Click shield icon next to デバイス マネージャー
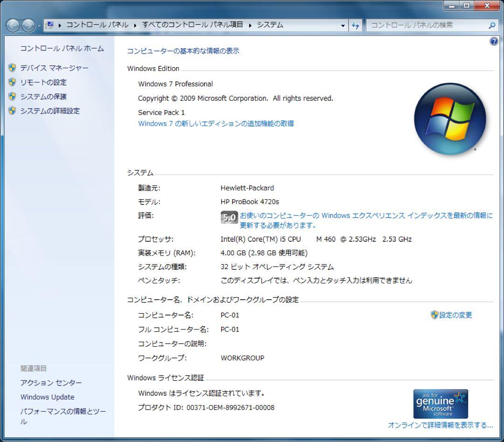The width and height of the screenshot is (504, 442). [12, 68]
